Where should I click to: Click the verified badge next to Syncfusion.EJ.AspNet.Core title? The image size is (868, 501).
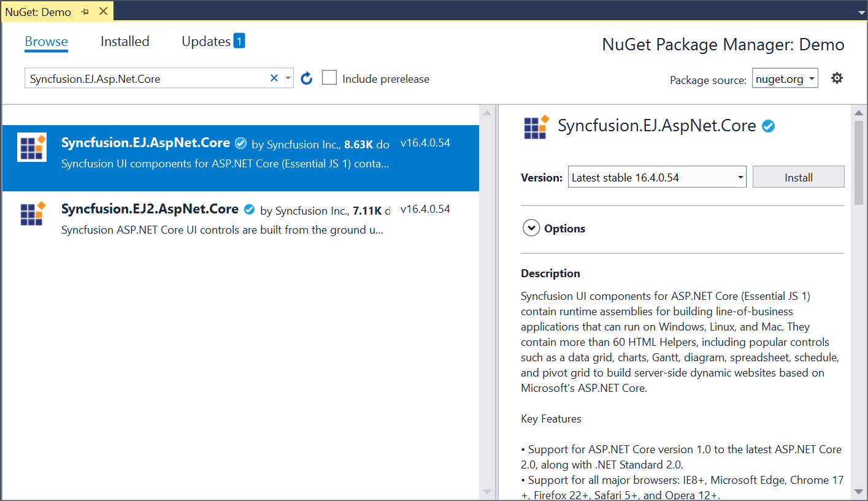pyautogui.click(x=240, y=143)
